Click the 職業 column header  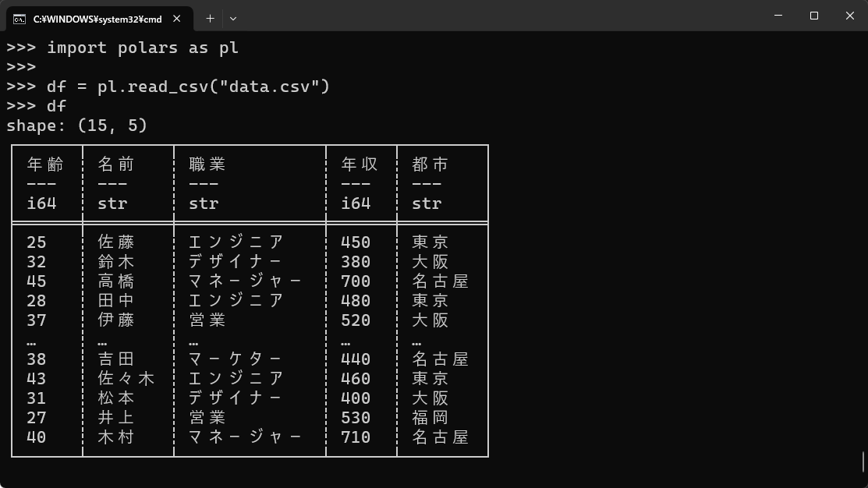pos(207,164)
